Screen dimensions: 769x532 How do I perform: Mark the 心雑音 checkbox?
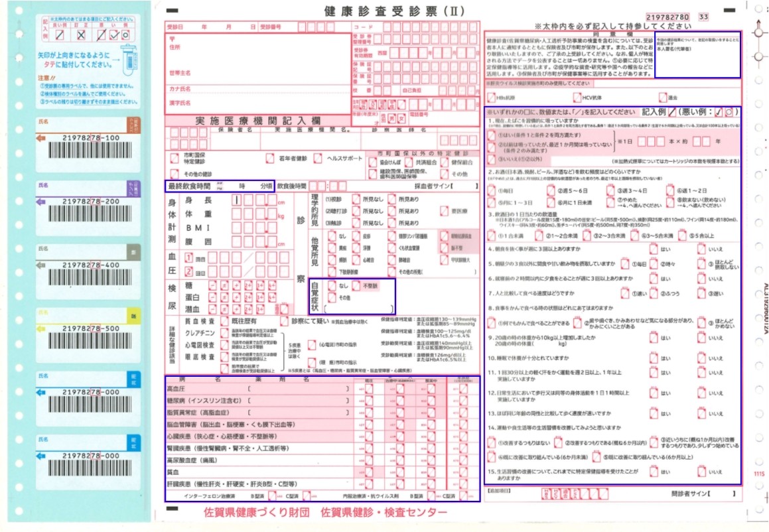(356, 260)
